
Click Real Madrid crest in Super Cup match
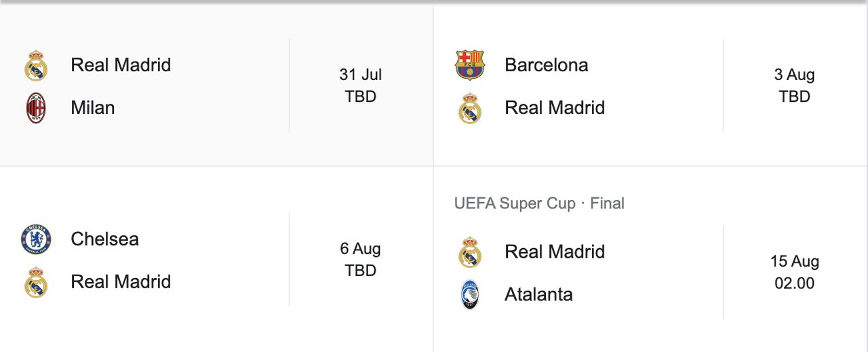[x=470, y=252]
